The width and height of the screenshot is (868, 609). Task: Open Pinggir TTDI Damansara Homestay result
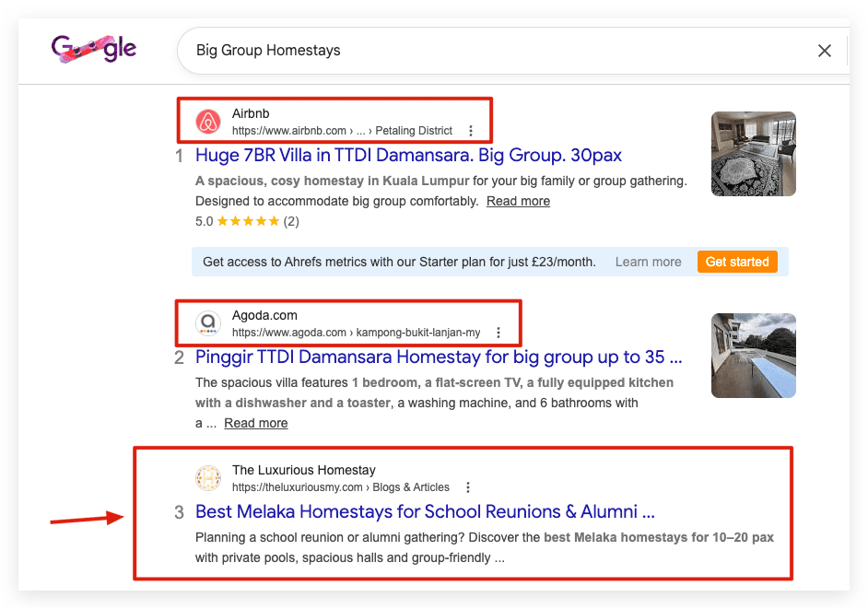pos(439,357)
